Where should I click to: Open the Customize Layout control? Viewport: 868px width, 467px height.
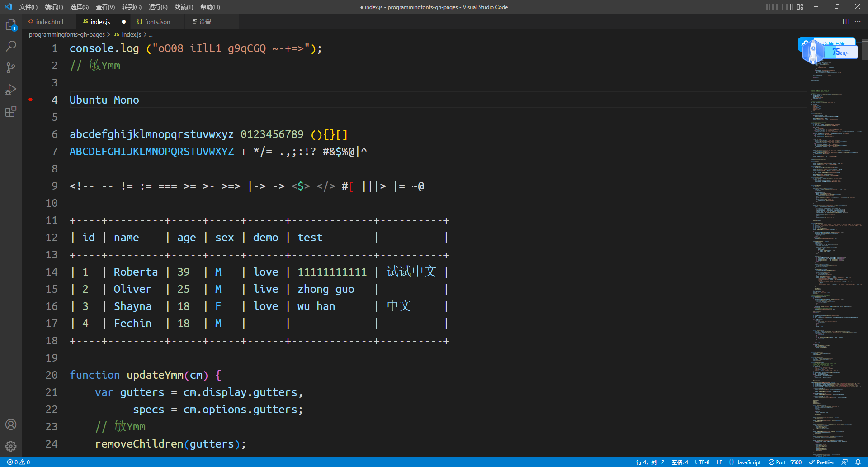800,7
